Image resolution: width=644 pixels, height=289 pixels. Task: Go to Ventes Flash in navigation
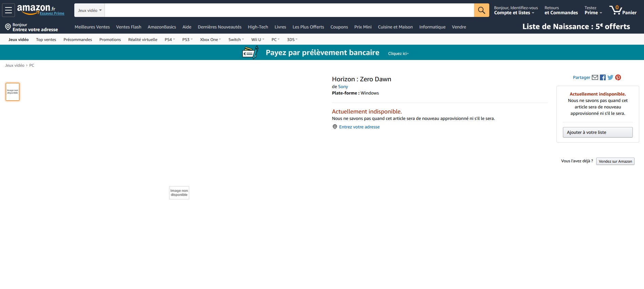(129, 27)
